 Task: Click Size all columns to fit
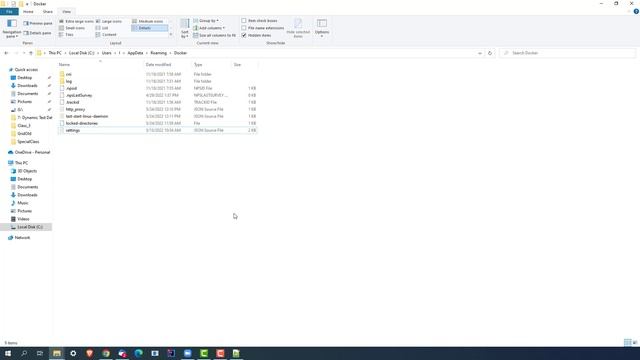(x=215, y=36)
